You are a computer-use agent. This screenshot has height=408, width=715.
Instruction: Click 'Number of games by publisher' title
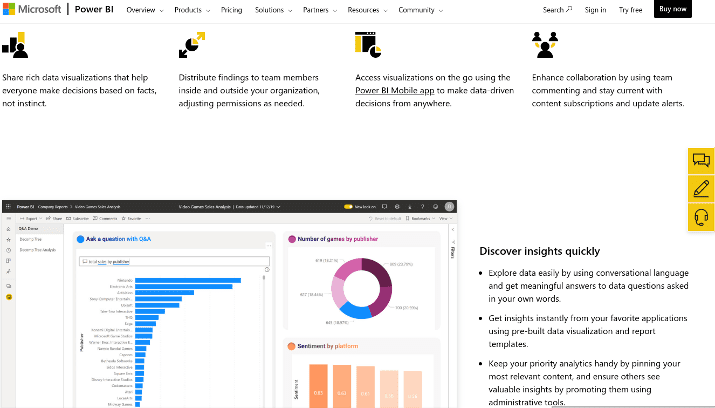pyautogui.click(x=337, y=239)
